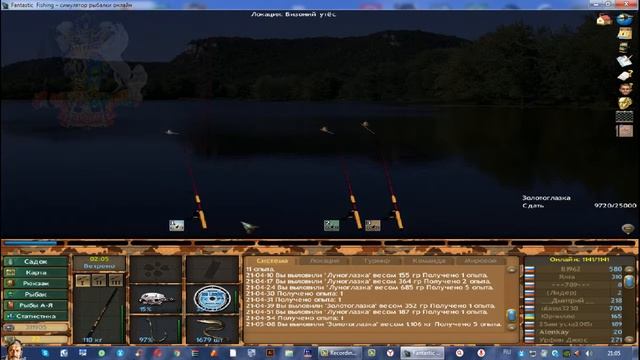
Task: Switch to Локация chat tab
Action: [x=324, y=260]
